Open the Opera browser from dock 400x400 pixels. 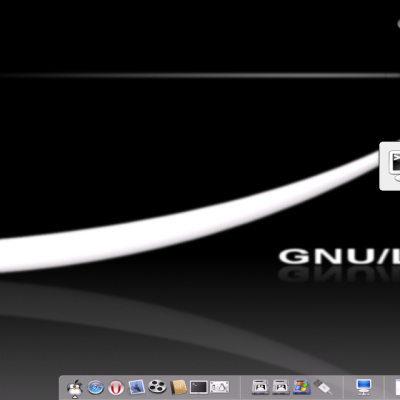[x=116, y=388]
